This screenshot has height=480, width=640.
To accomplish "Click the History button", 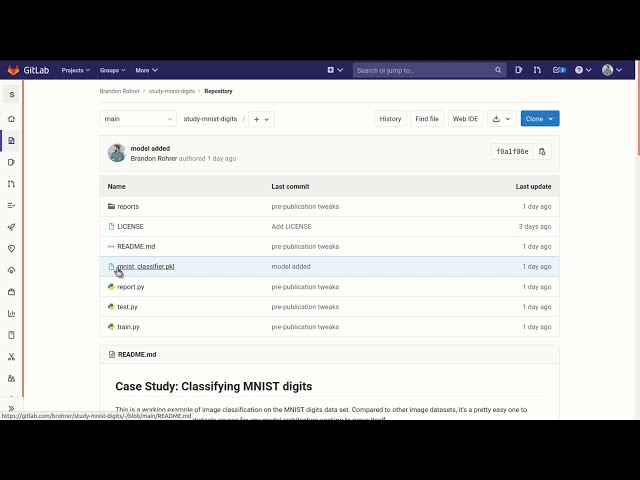I will point(390,119).
